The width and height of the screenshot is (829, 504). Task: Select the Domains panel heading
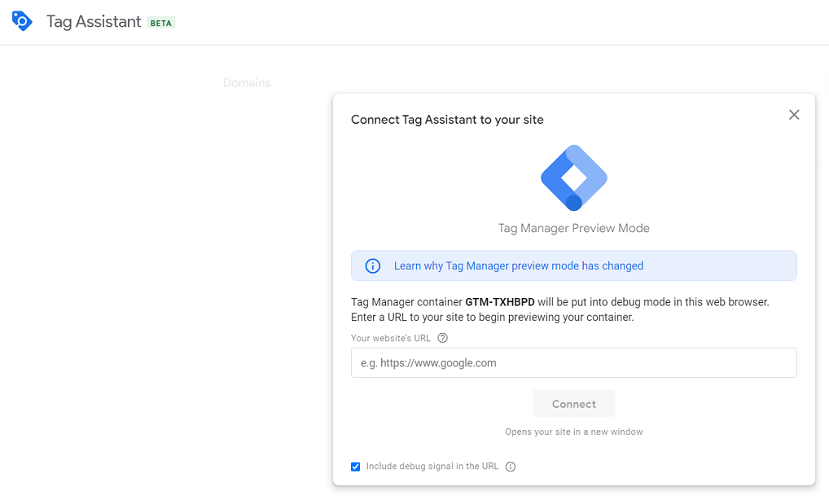click(247, 83)
